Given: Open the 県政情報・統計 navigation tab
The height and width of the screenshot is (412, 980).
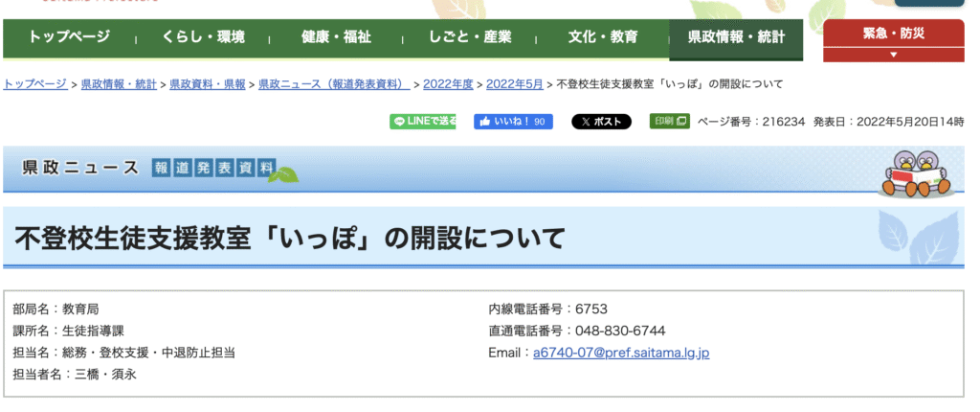Looking at the screenshot, I should 736,39.
